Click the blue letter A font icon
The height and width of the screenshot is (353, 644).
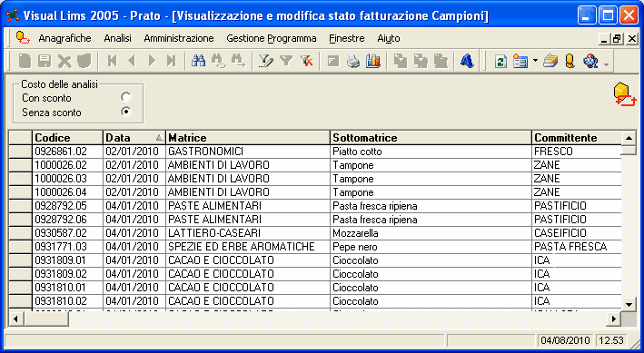click(x=467, y=61)
